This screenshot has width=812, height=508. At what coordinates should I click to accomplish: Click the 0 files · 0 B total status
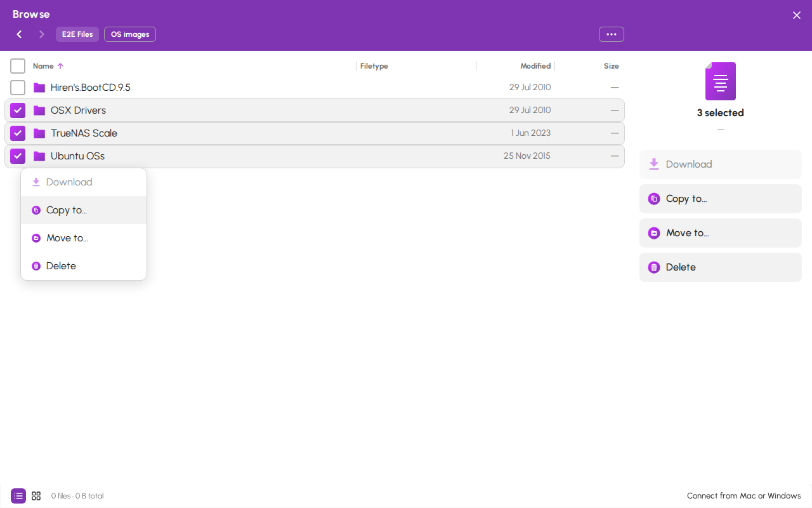click(77, 496)
